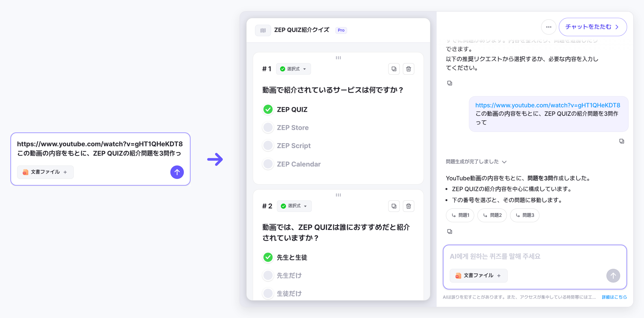The width and height of the screenshot is (644, 318).
Task: Click the left prompt text containing the YouTube URL
Action: point(100,149)
